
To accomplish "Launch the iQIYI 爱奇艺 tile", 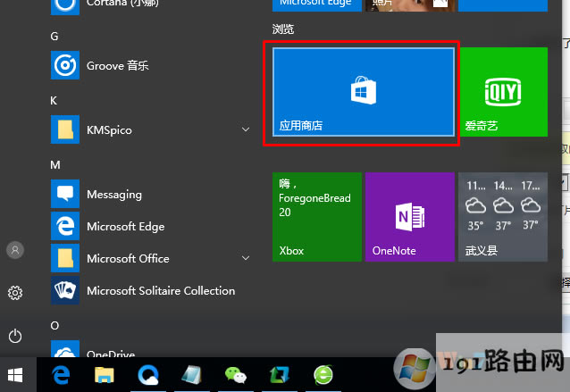I will (x=503, y=93).
